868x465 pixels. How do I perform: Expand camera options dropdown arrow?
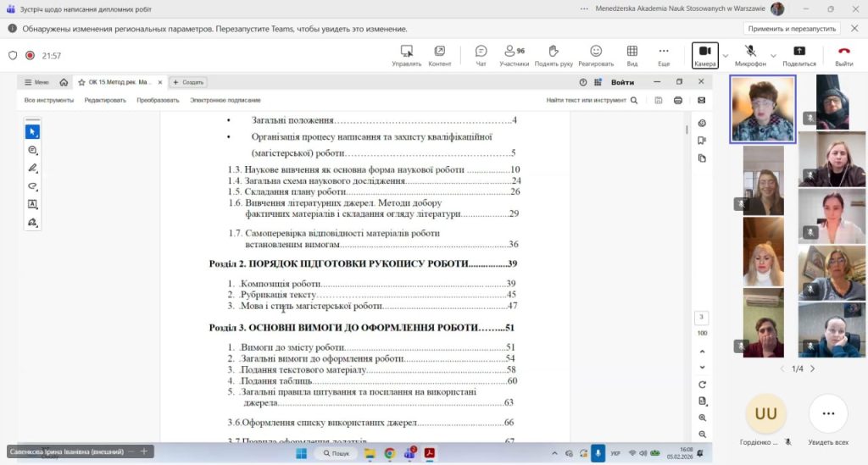point(725,56)
